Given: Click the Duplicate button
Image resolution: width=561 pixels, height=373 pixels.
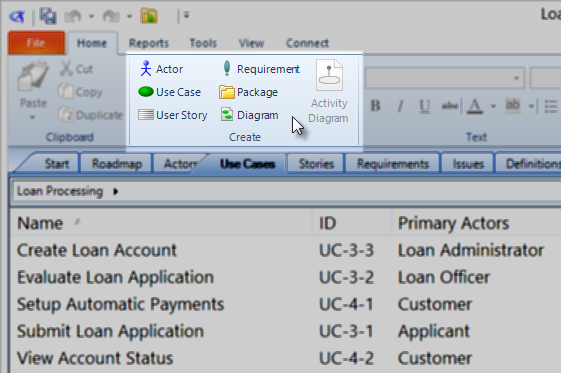Looking at the screenshot, I should click(91, 115).
